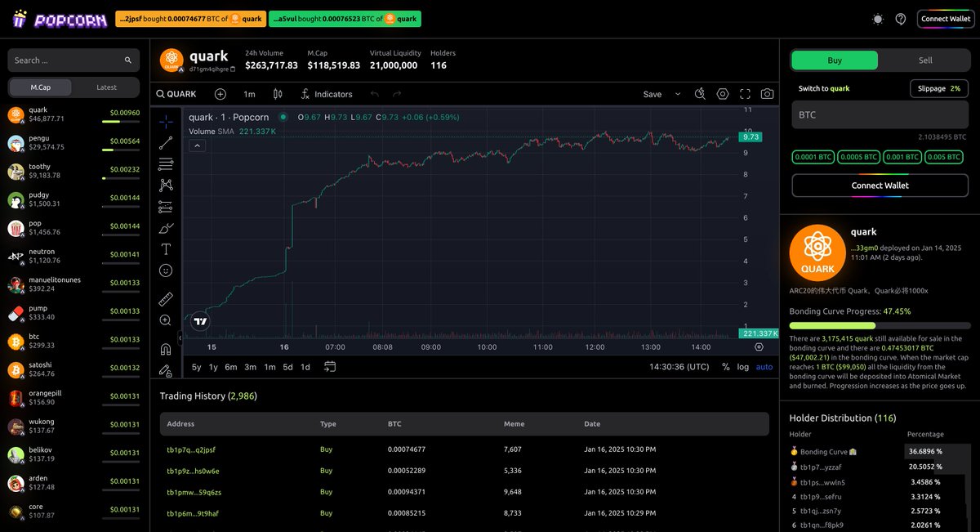Select the Latest tab
This screenshot has height=532, width=980.
pyautogui.click(x=106, y=87)
